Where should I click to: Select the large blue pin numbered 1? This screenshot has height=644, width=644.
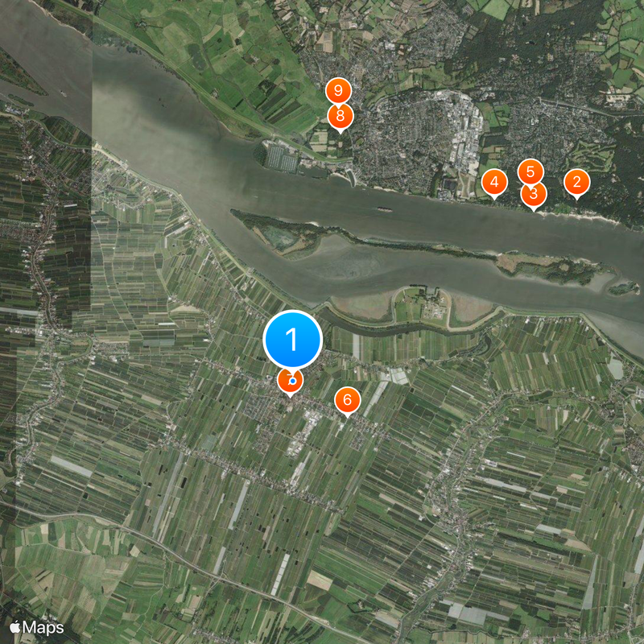(292, 340)
